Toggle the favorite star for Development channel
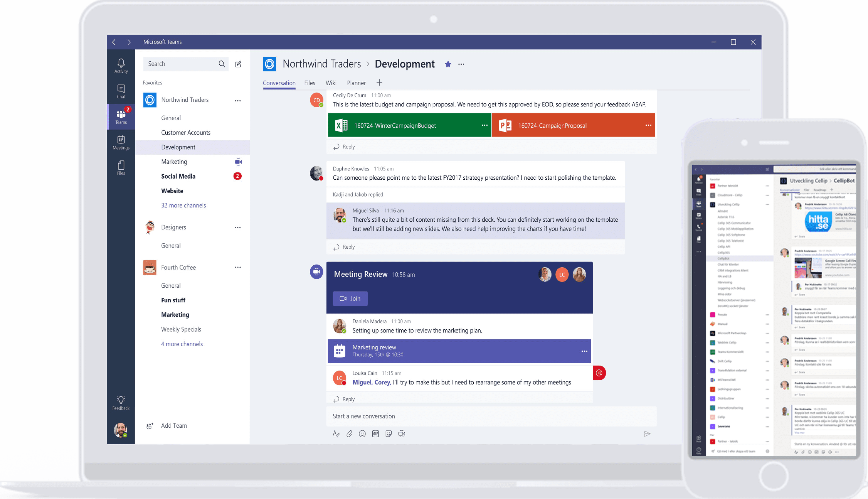Image resolution: width=868 pixels, height=499 pixels. (448, 64)
